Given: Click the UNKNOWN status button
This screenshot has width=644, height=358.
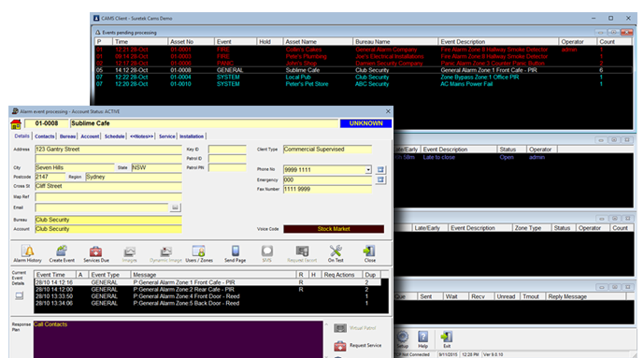Looking at the screenshot, I should coord(365,123).
